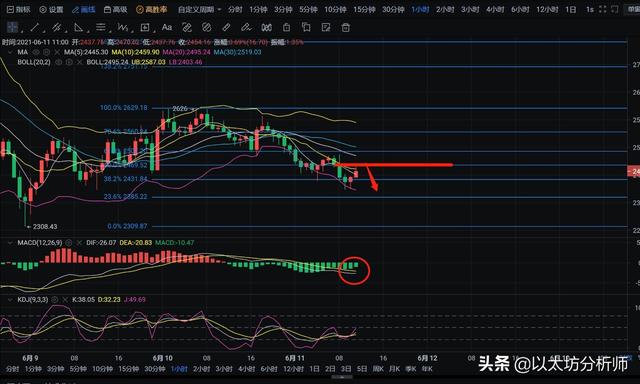Viewport: 640px width, 384px height.
Task: Open MACD(12,26,9) settings gear
Action: pyautogui.click(x=69, y=243)
